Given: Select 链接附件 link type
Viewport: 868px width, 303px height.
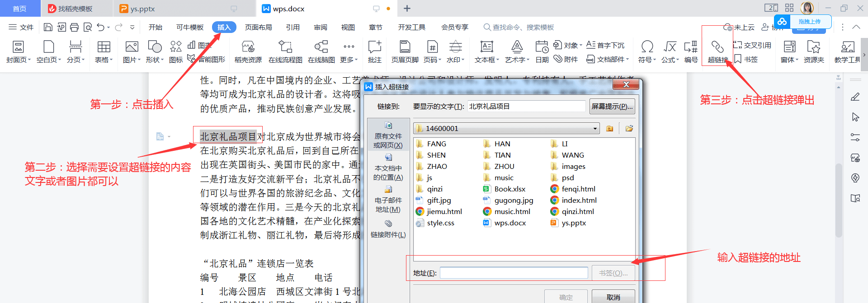Looking at the screenshot, I should (x=388, y=229).
